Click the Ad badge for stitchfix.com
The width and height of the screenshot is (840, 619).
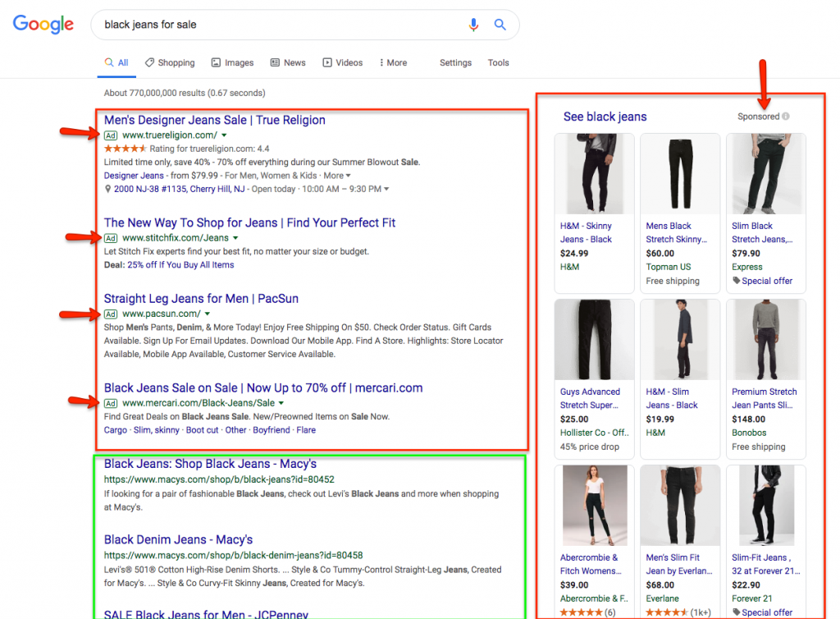click(x=111, y=238)
